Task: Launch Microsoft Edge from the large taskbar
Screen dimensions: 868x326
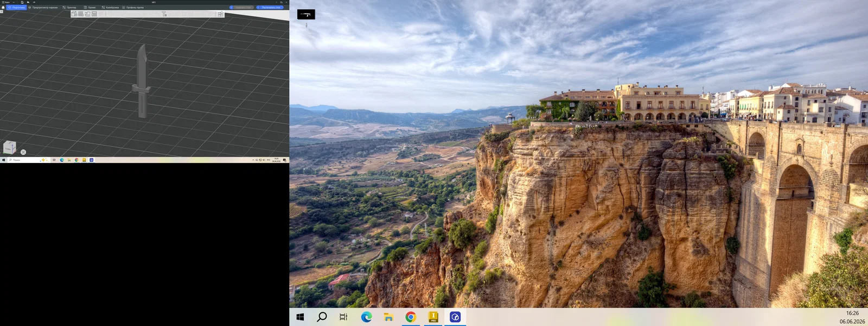Action: click(366, 317)
